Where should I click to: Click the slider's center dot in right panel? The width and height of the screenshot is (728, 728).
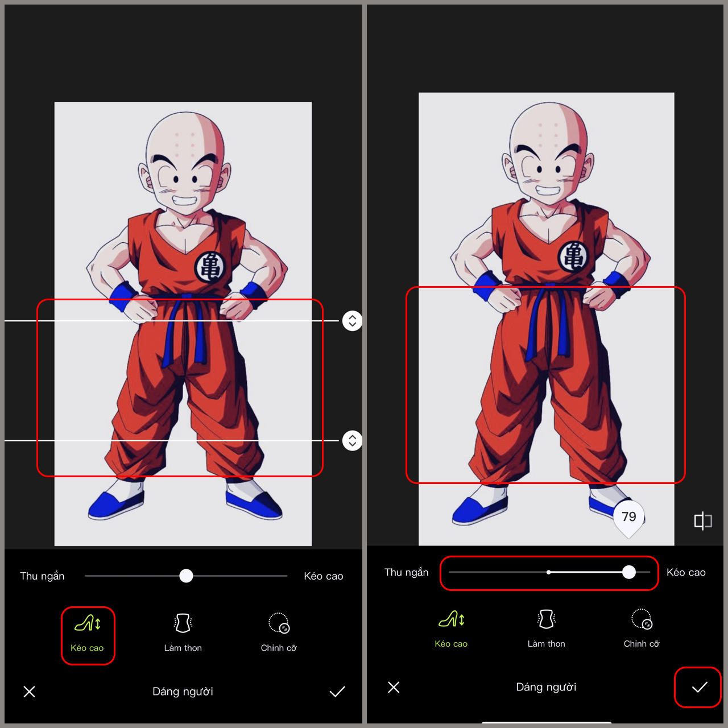point(548,572)
